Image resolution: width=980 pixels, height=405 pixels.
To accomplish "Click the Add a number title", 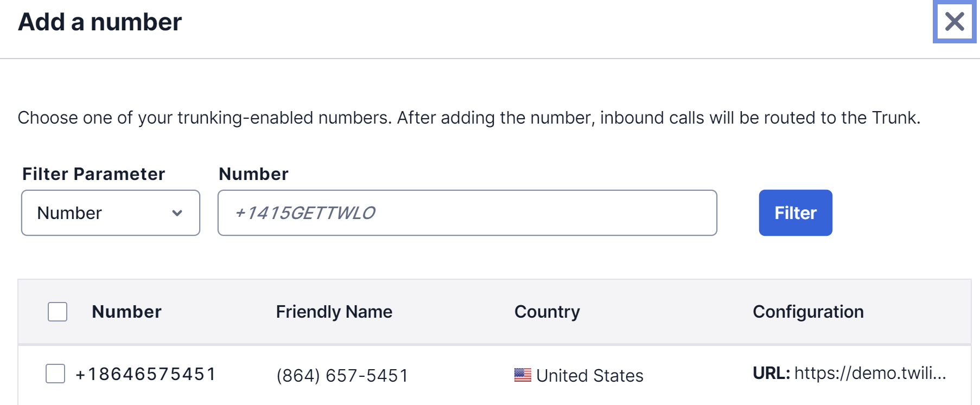I will click(100, 22).
